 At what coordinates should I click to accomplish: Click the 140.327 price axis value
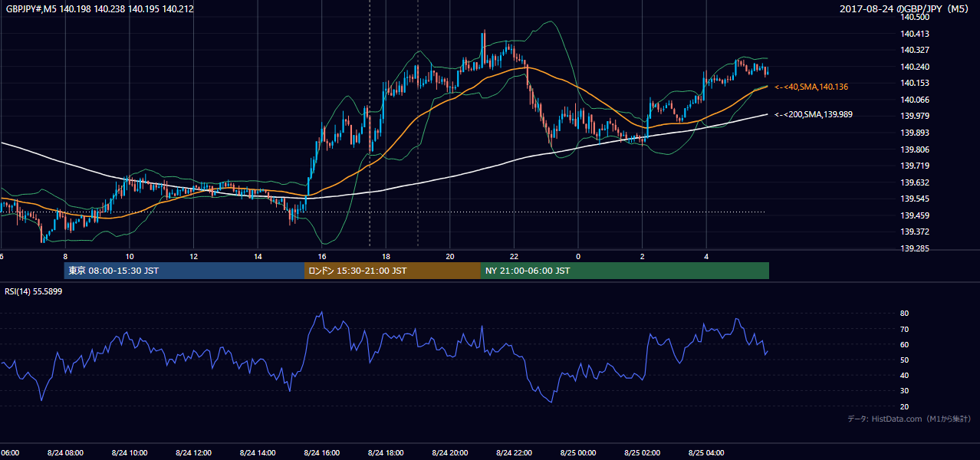pos(916,50)
